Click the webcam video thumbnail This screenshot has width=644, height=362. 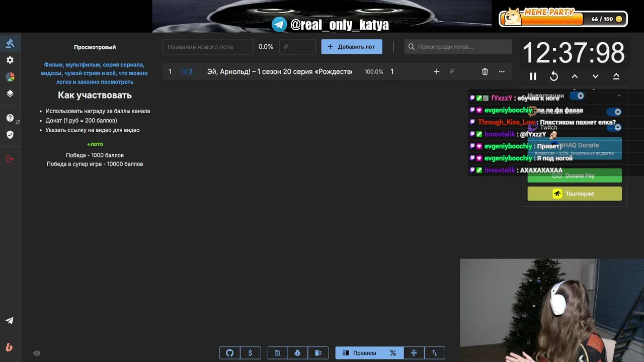(552, 310)
